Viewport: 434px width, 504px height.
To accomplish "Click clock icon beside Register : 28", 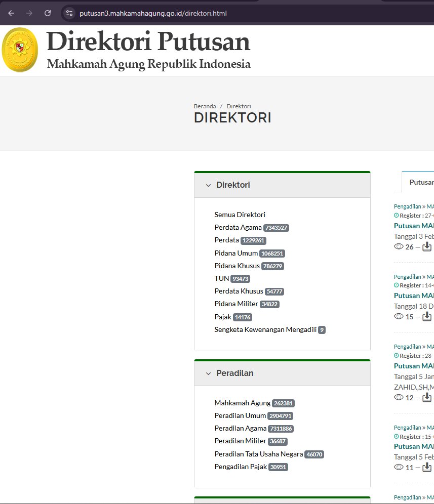I will 397,356.
